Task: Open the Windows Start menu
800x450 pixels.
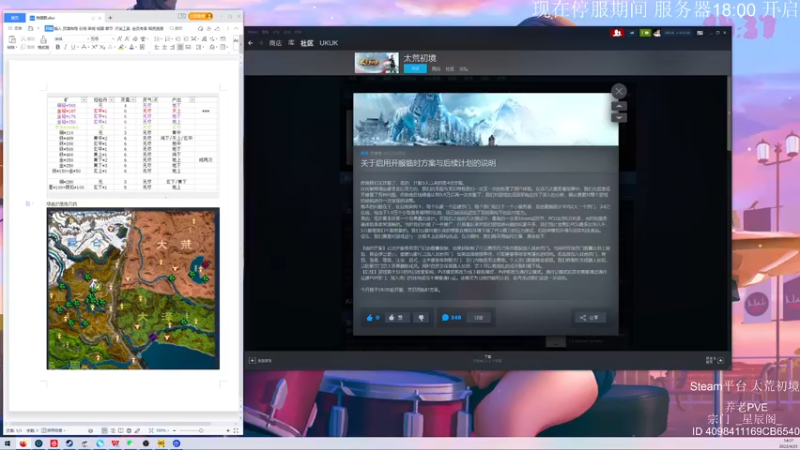Action: tap(7, 443)
